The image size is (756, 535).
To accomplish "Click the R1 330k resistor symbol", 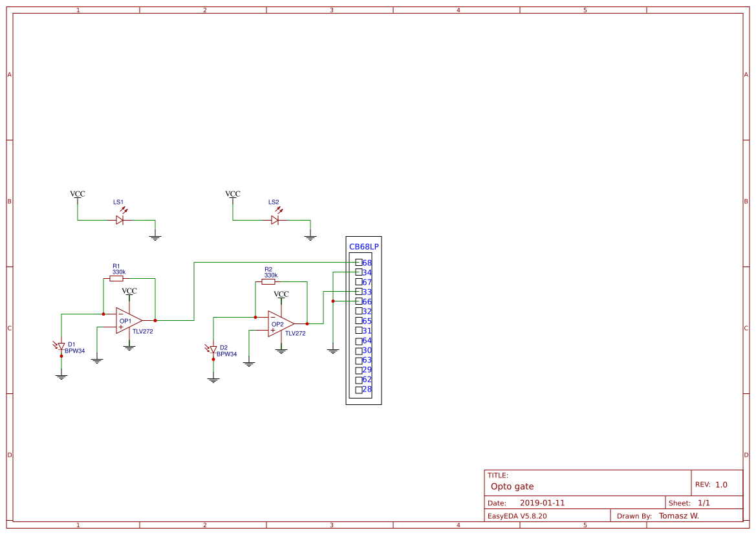I will coord(116,278).
